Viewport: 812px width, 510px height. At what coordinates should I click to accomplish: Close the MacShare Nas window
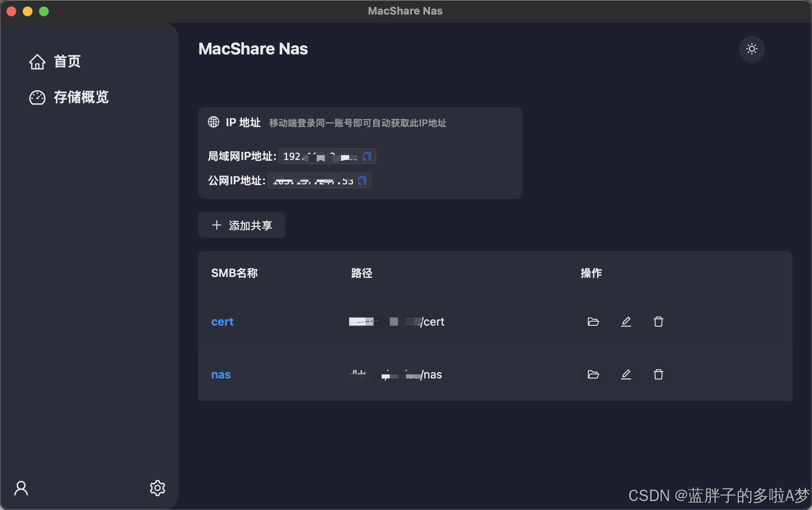pos(11,11)
